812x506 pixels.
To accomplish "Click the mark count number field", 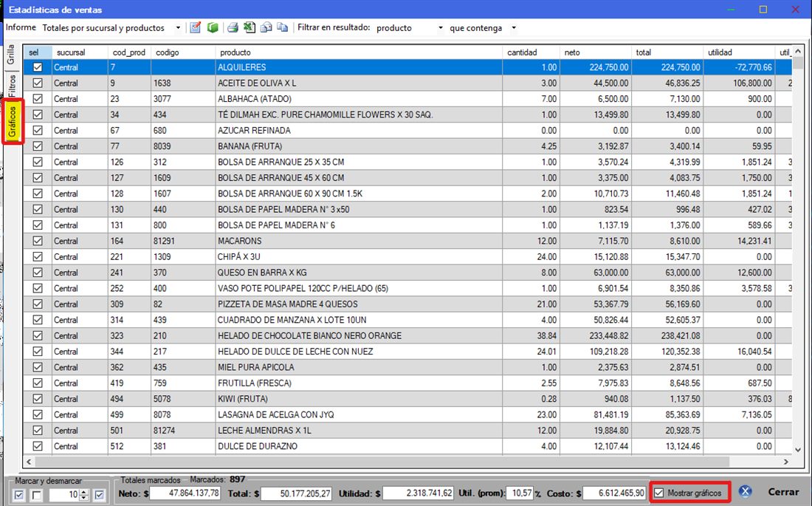I will pos(65,495).
